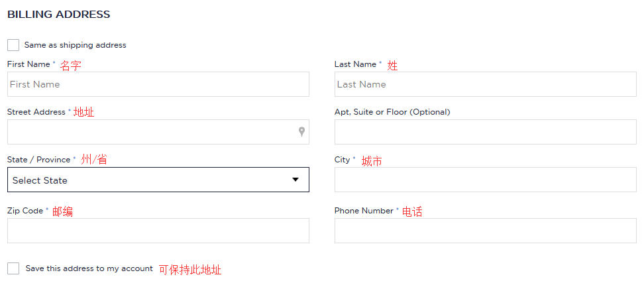Click the First Name input field

click(x=158, y=84)
